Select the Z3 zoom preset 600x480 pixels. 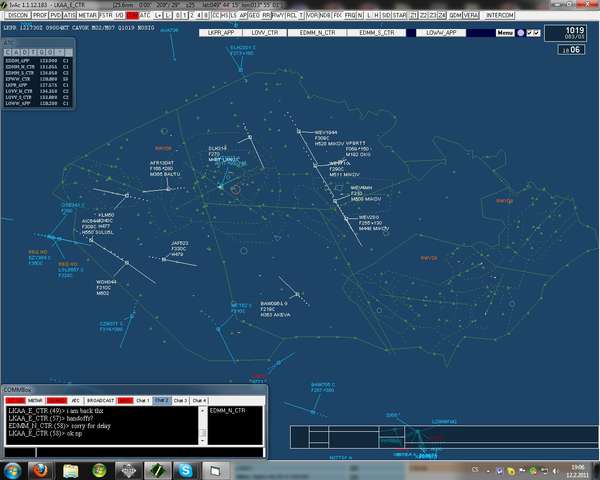coord(432,15)
